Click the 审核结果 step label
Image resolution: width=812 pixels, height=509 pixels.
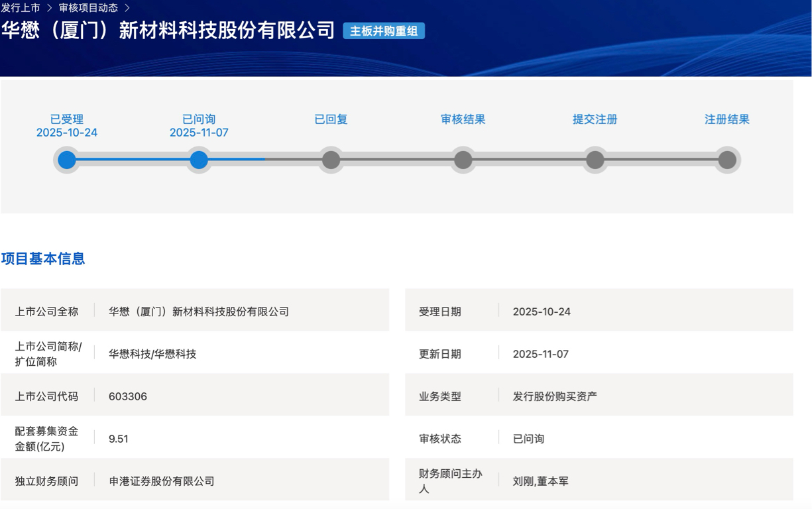(463, 119)
